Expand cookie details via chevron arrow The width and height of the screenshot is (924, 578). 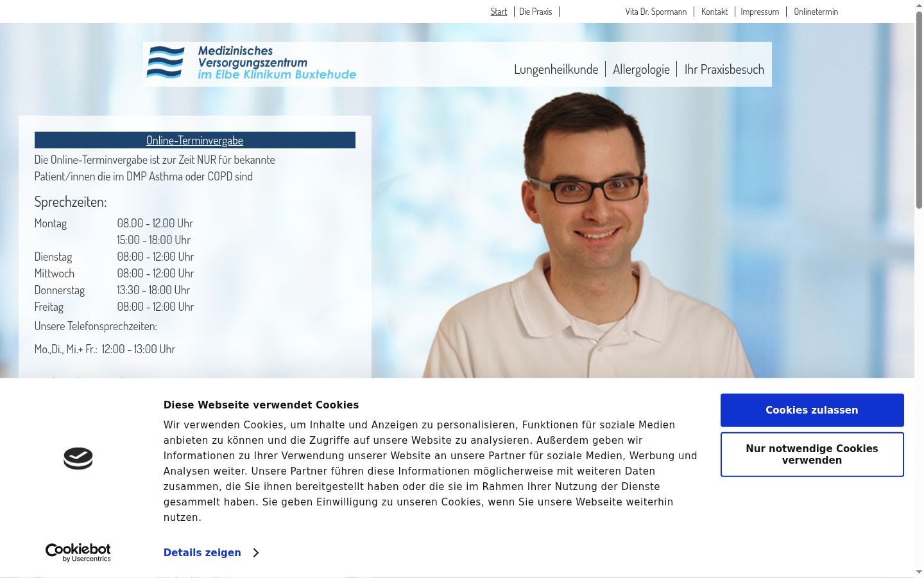(x=256, y=553)
